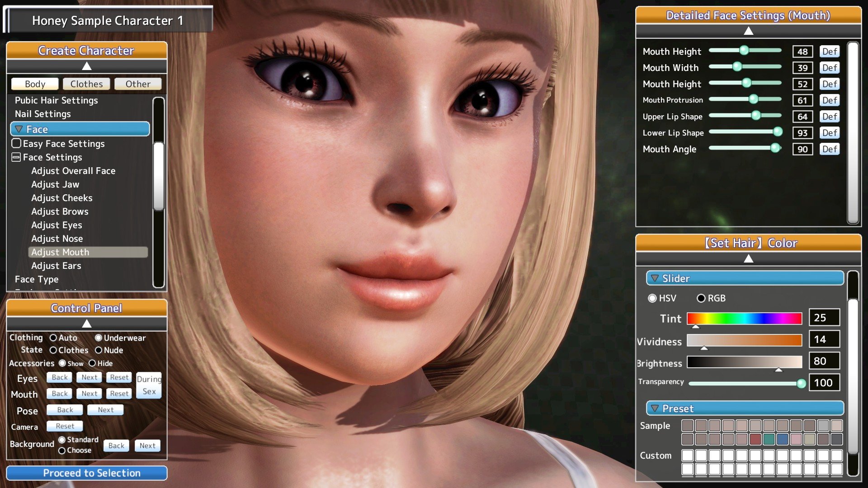Pick the teal preset sample swatch
Screen dimensions: 868x488
[769, 439]
